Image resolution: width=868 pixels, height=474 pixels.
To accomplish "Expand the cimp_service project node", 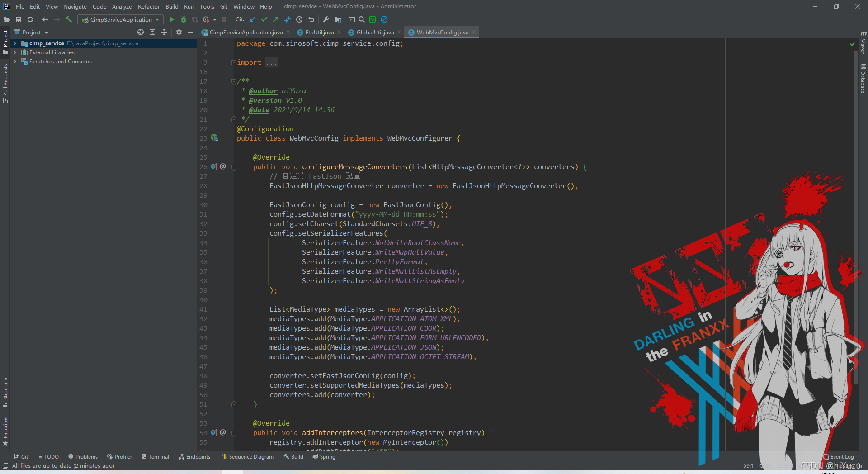I will [x=15, y=43].
